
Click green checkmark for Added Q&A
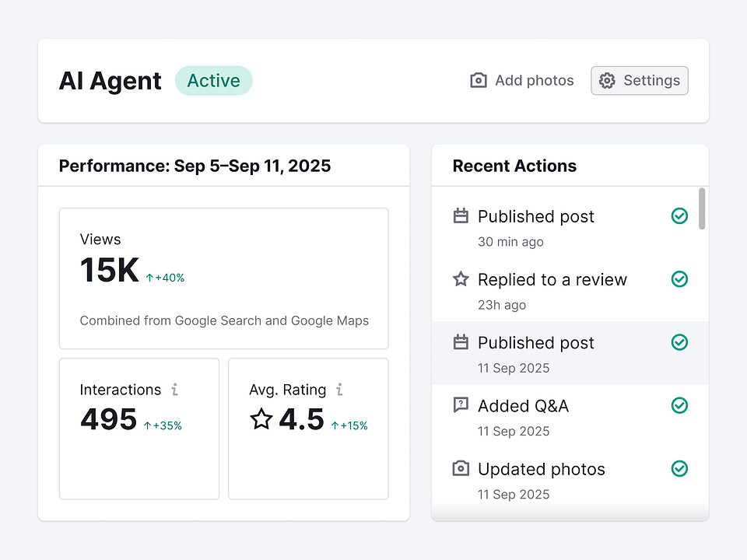pyautogui.click(x=679, y=405)
